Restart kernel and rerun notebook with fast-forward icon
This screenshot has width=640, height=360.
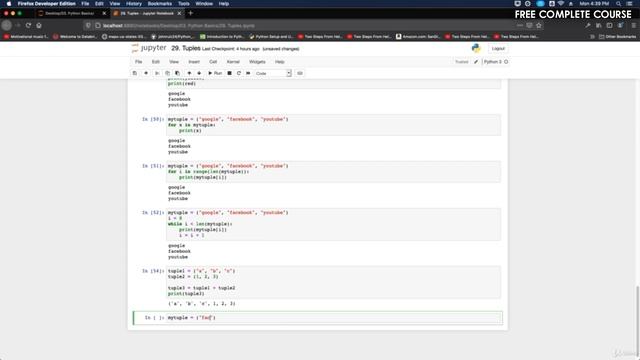pos(248,73)
